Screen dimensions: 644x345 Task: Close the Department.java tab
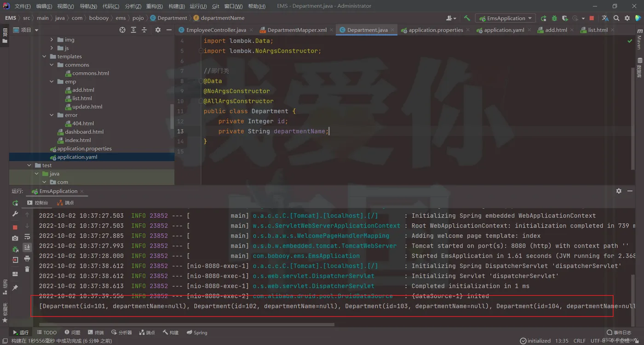pos(392,30)
